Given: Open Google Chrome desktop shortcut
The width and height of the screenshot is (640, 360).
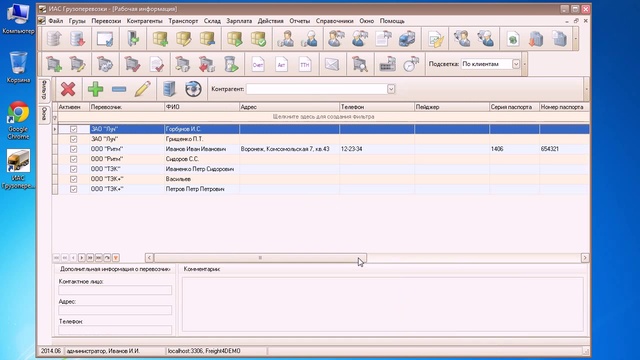Looking at the screenshot, I should 18,120.
